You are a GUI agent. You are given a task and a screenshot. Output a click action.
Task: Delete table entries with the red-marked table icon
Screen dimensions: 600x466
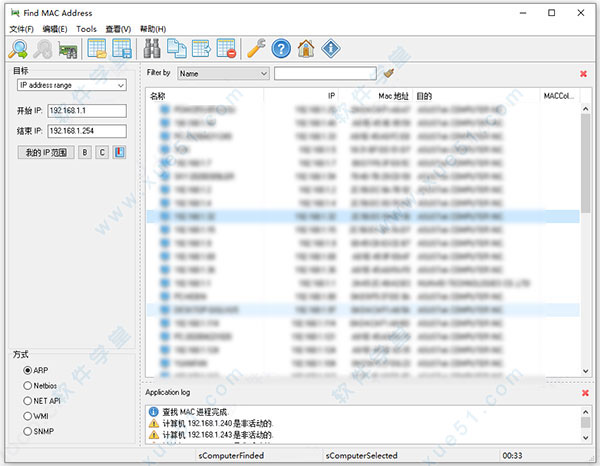click(226, 49)
